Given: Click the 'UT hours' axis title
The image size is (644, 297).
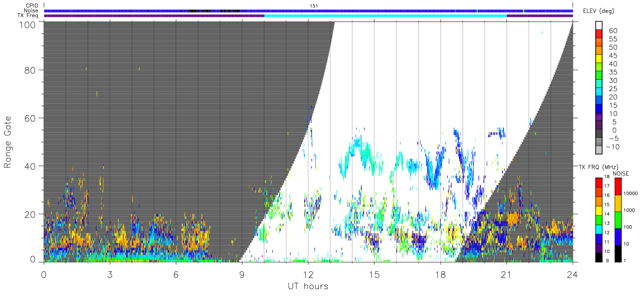Looking at the screenshot, I should (308, 286).
